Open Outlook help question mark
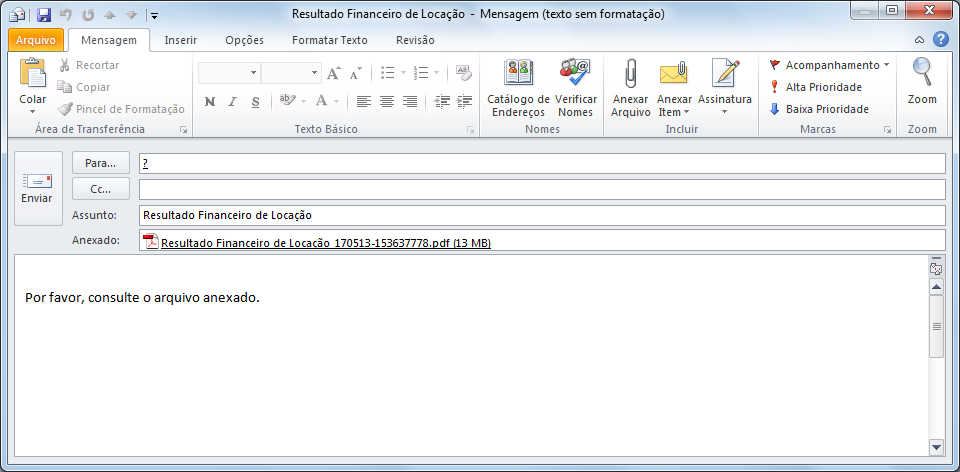The height and width of the screenshot is (472, 960). click(x=940, y=40)
